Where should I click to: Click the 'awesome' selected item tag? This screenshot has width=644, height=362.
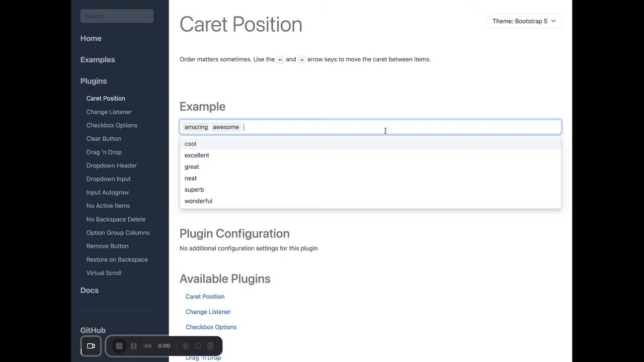click(x=226, y=127)
